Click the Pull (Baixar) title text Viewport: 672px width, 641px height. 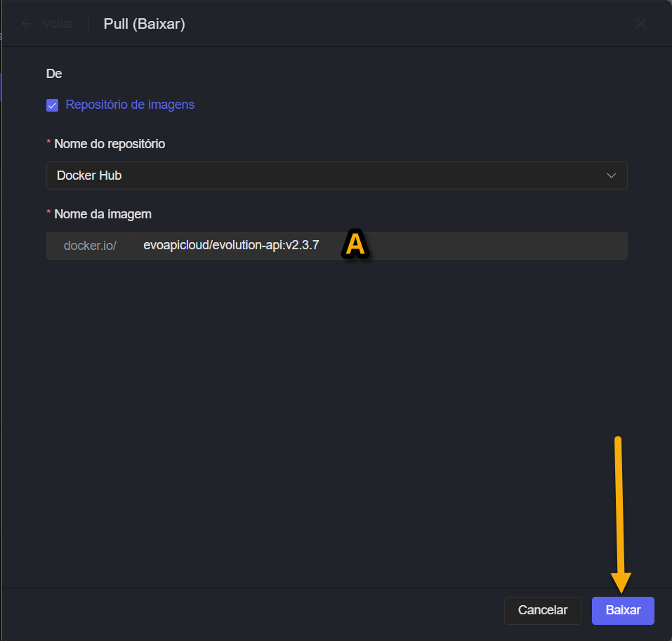click(x=145, y=24)
